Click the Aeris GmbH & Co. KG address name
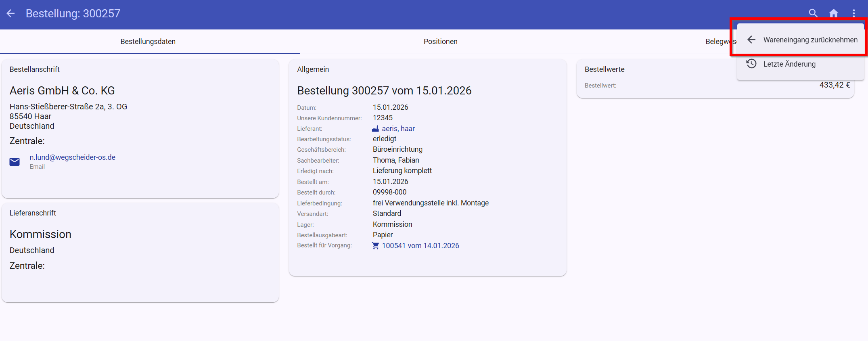868x341 pixels. click(x=62, y=91)
